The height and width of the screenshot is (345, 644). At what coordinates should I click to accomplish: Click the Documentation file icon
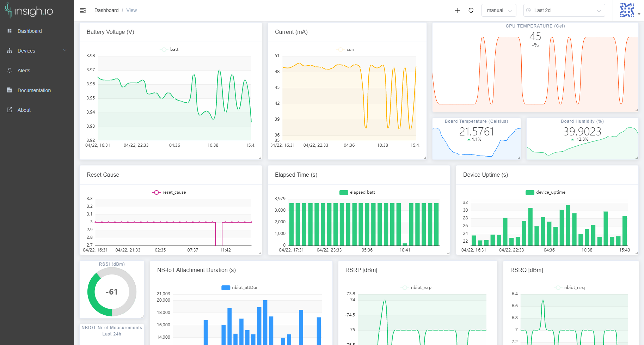click(x=10, y=90)
